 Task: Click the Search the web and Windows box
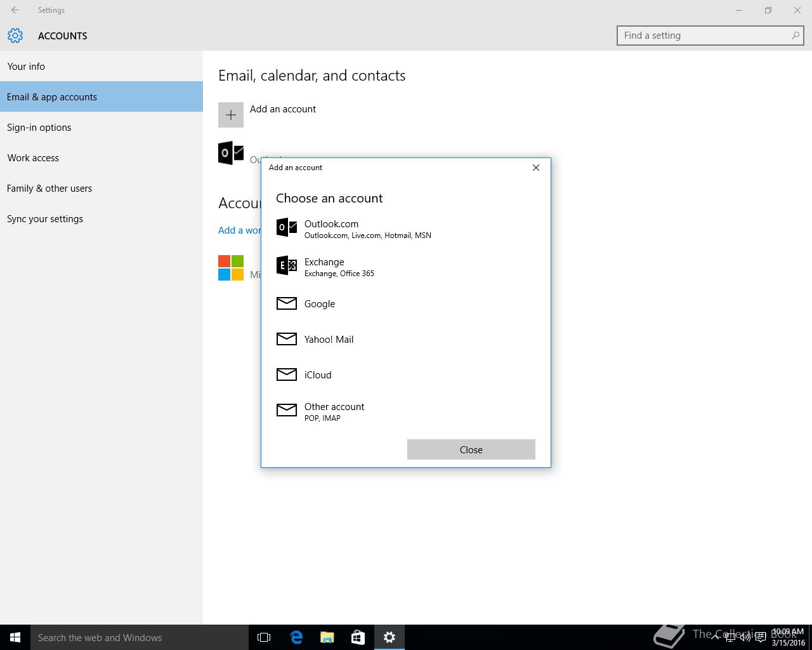[140, 637]
